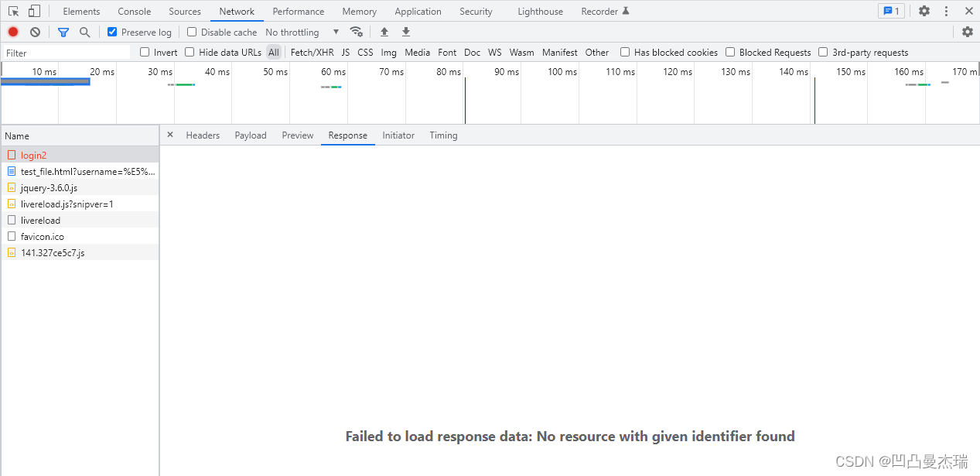Open the Headers detail tab

click(203, 135)
